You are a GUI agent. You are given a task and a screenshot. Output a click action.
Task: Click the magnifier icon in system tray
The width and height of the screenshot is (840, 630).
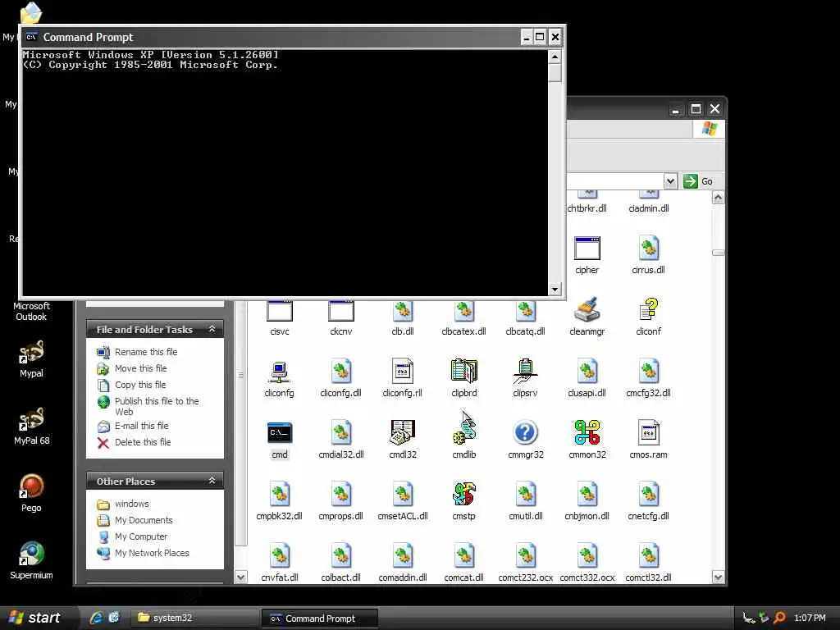[x=780, y=618]
